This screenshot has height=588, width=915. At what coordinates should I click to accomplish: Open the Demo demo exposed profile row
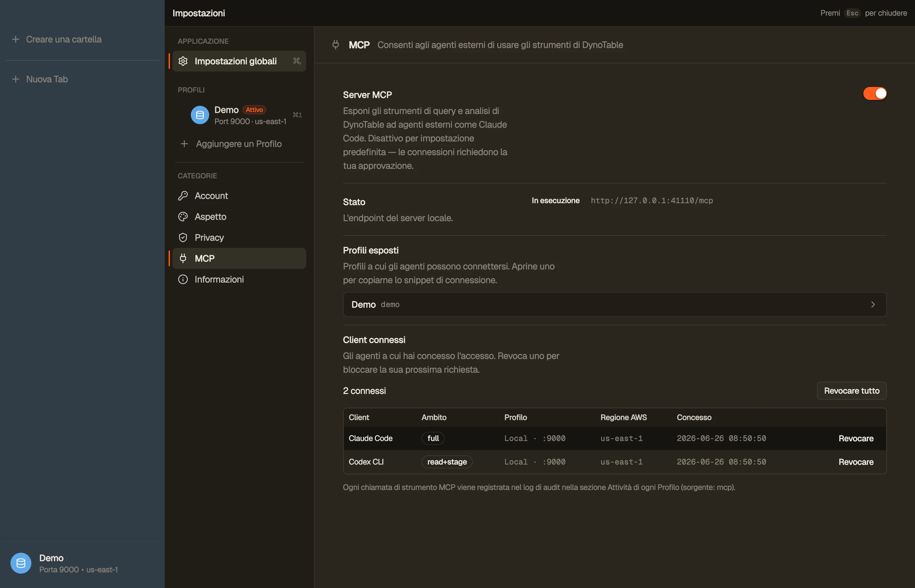pyautogui.click(x=614, y=305)
